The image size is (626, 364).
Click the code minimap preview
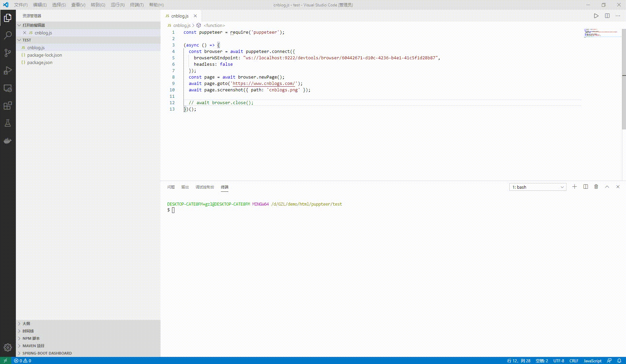pyautogui.click(x=602, y=33)
